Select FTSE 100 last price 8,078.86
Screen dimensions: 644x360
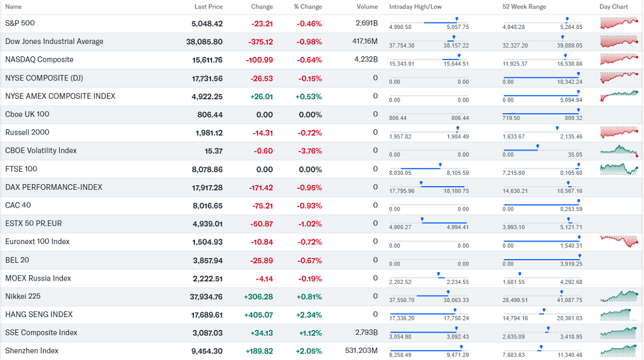(x=207, y=170)
